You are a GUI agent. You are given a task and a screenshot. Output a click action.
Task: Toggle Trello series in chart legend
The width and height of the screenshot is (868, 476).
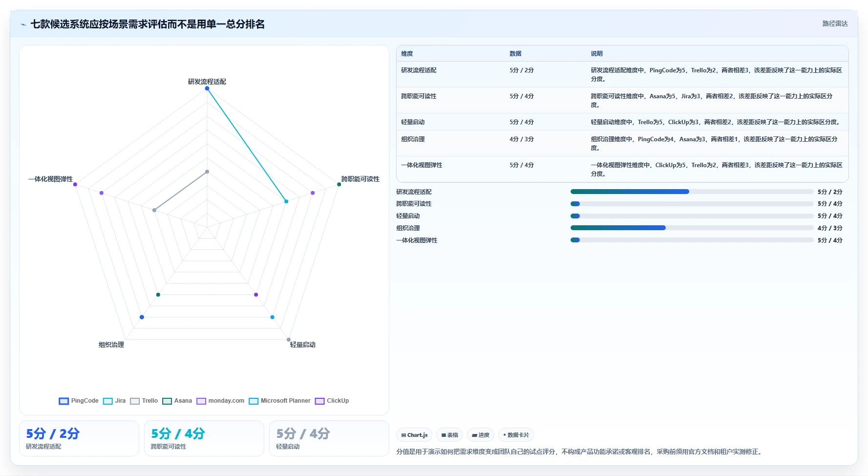pyautogui.click(x=144, y=401)
